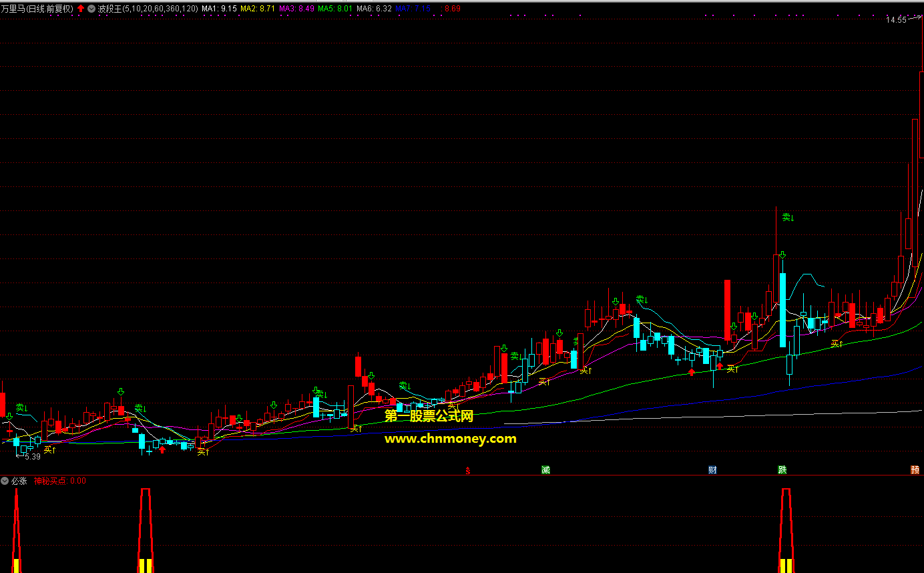Viewport: 924px width, 573px height.
Task: Open the 必涨 sub-chart indicator dropdown
Action: [5, 481]
